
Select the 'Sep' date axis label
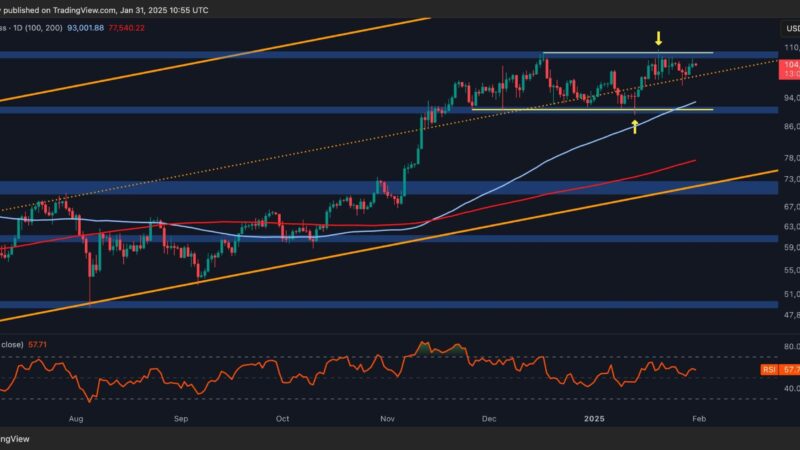pyautogui.click(x=181, y=419)
